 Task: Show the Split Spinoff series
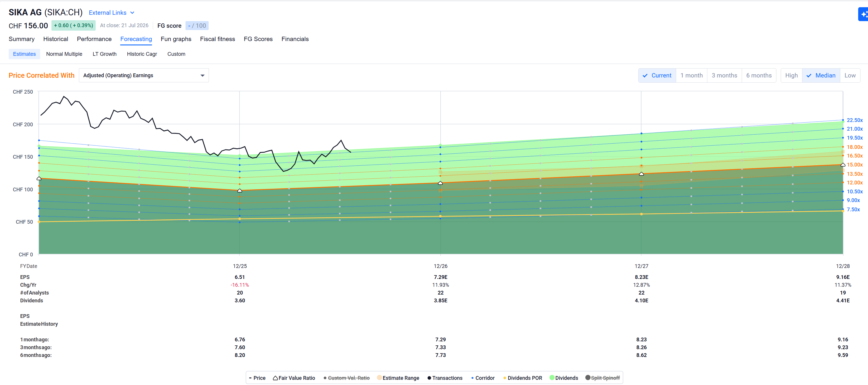(x=602, y=378)
